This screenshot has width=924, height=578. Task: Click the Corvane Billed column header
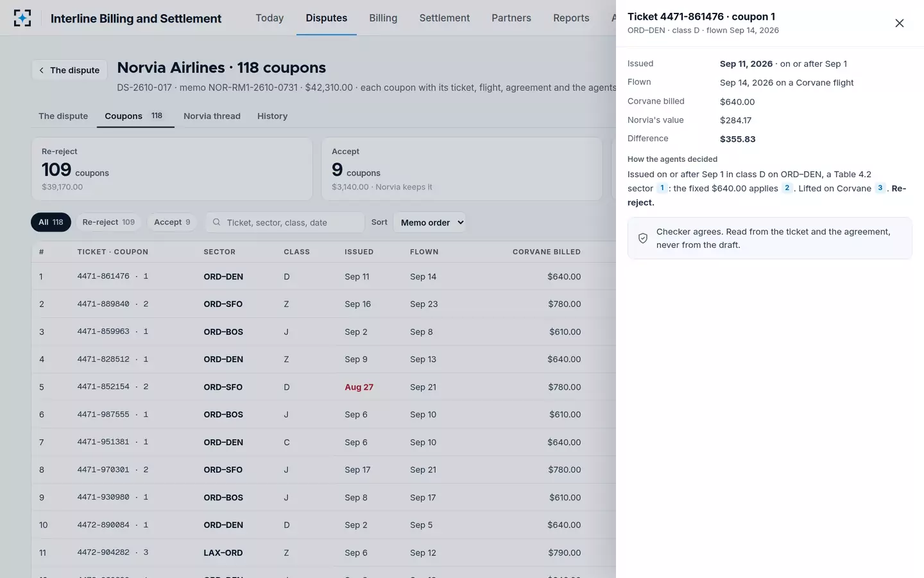[547, 252]
